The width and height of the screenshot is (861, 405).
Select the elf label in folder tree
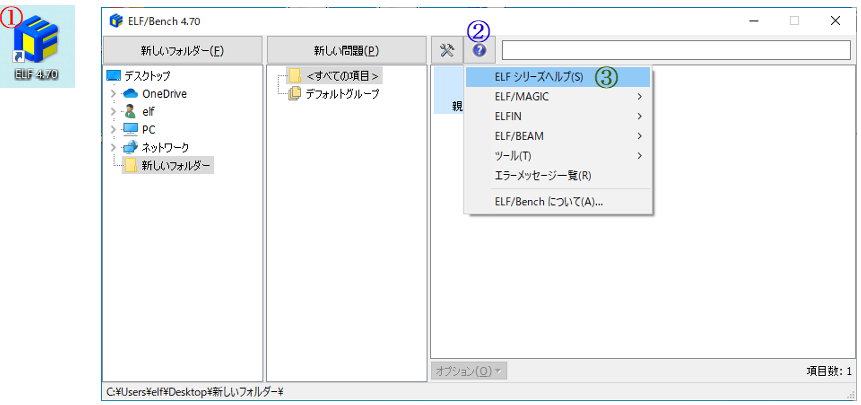pyautogui.click(x=148, y=112)
